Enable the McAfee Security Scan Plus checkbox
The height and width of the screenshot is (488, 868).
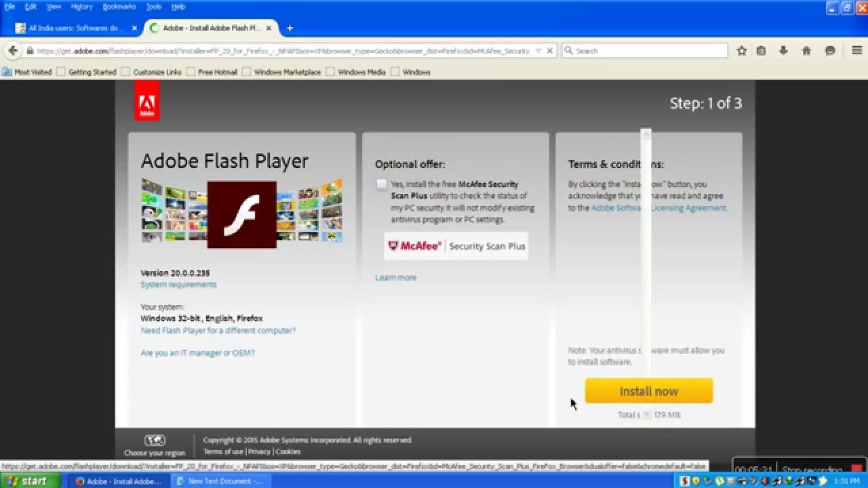coord(381,184)
